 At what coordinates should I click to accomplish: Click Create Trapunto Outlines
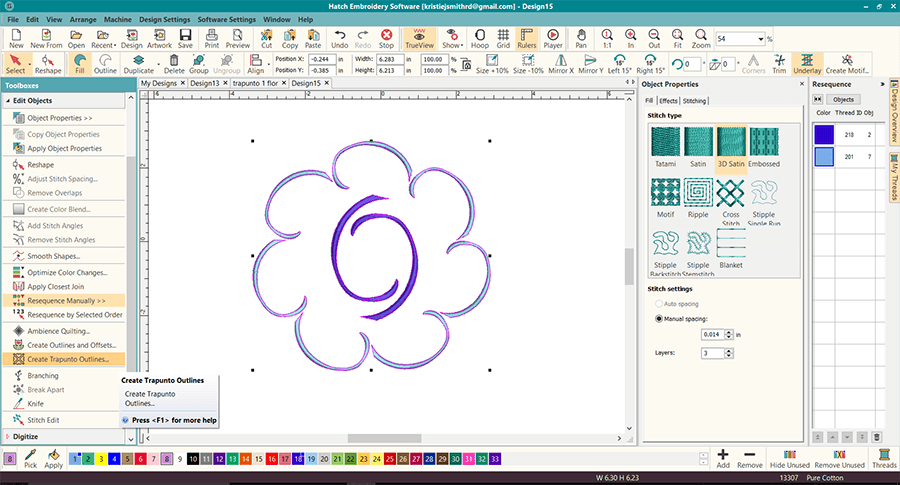66,359
